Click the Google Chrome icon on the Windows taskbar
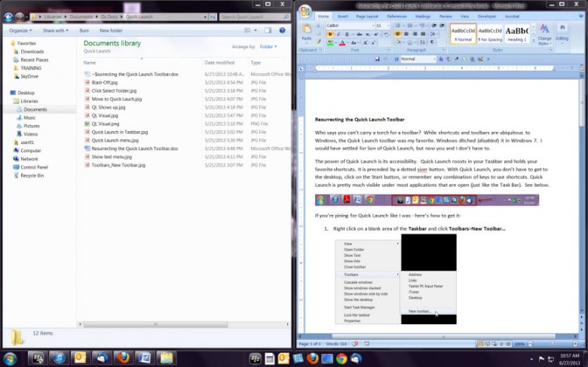The width and height of the screenshot is (588, 367). click(341, 359)
